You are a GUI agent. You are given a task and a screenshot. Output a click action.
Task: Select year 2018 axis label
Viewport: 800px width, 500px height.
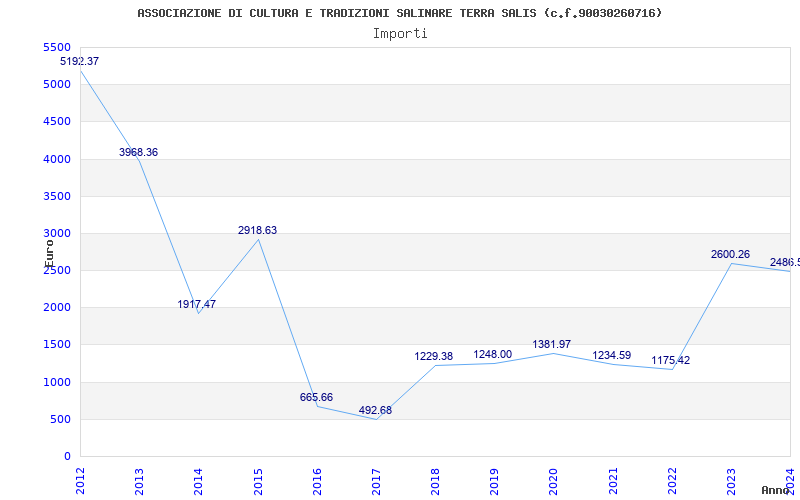tap(435, 481)
